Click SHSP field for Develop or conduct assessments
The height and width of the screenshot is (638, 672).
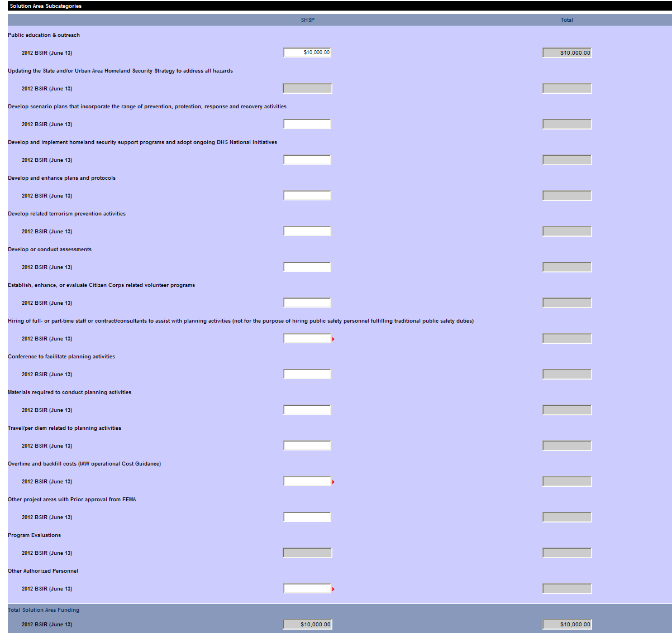point(307,267)
